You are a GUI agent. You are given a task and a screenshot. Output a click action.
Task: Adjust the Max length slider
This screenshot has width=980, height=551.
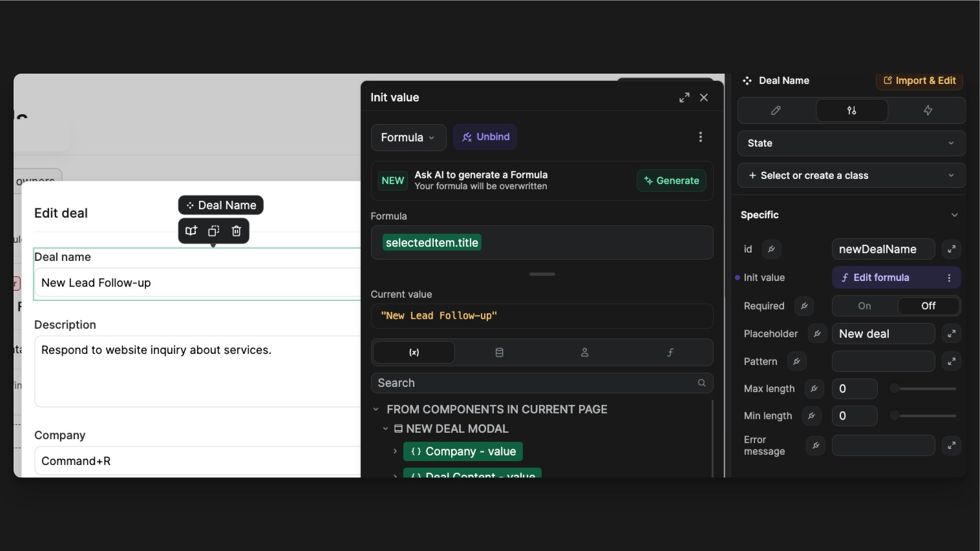(895, 388)
